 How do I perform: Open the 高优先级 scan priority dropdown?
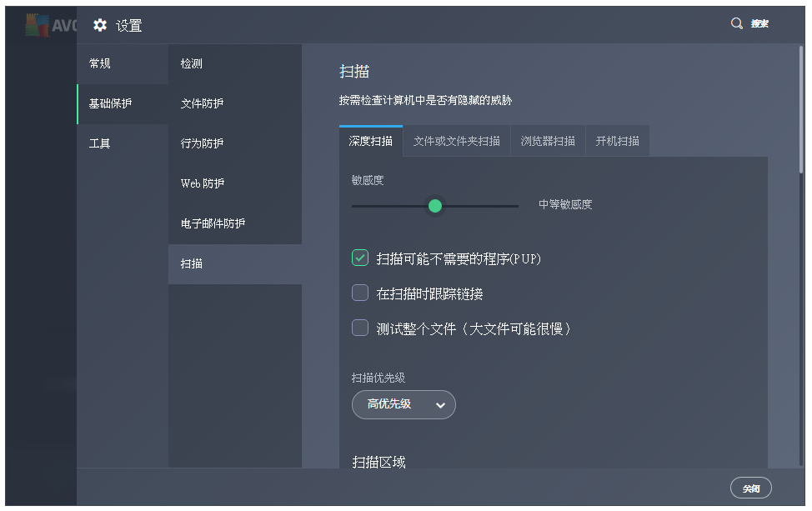(x=403, y=404)
